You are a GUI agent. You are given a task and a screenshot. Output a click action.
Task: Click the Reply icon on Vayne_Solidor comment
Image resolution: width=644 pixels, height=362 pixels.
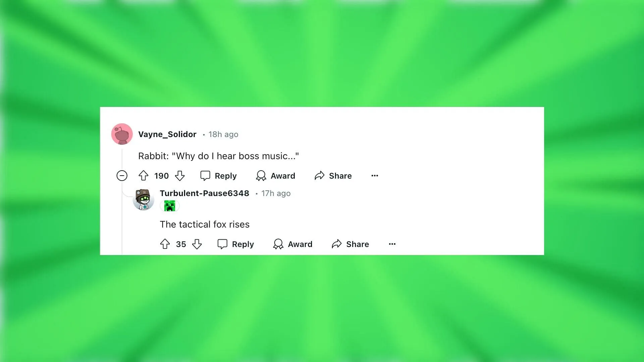tap(204, 176)
